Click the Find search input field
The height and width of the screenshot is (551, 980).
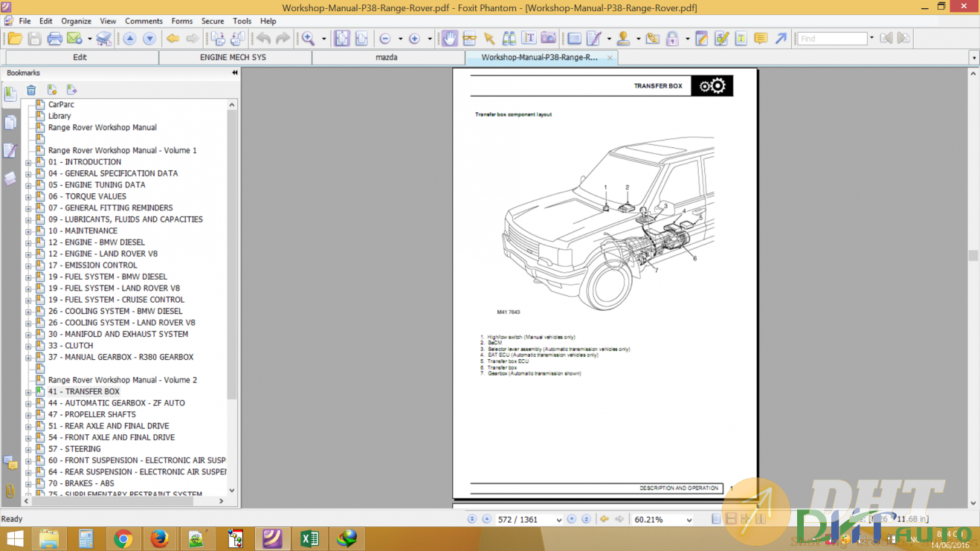832,39
